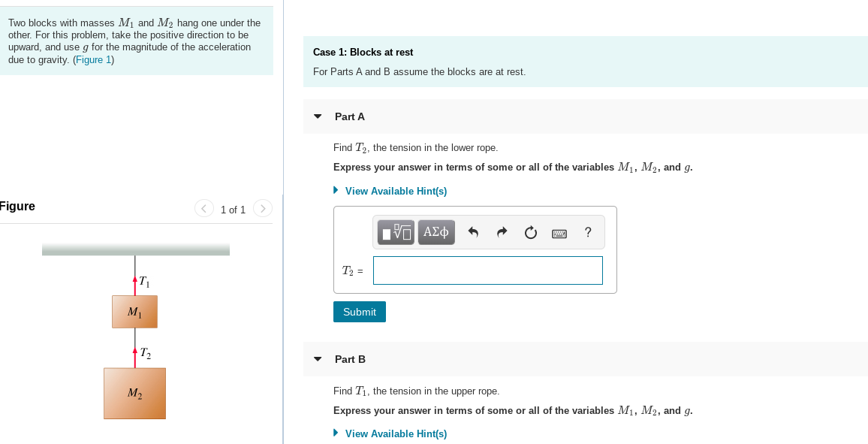
Task: Open View Available Hint(s) in Part B
Action: tap(396, 433)
